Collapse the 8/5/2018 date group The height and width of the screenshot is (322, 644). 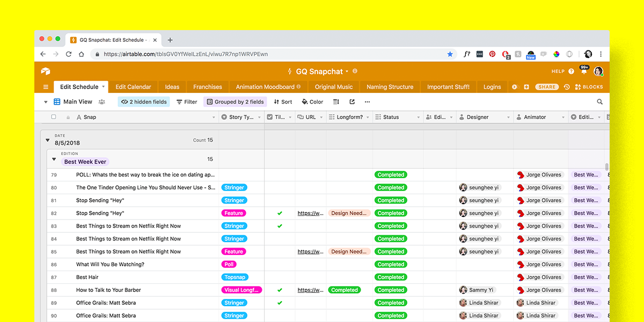click(47, 141)
